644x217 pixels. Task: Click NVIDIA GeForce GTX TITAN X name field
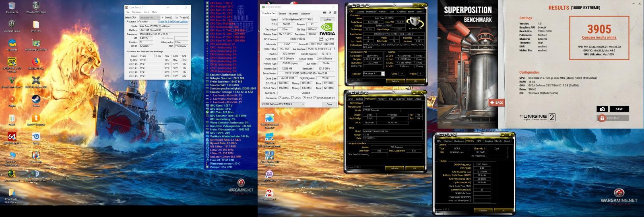pos(299,19)
